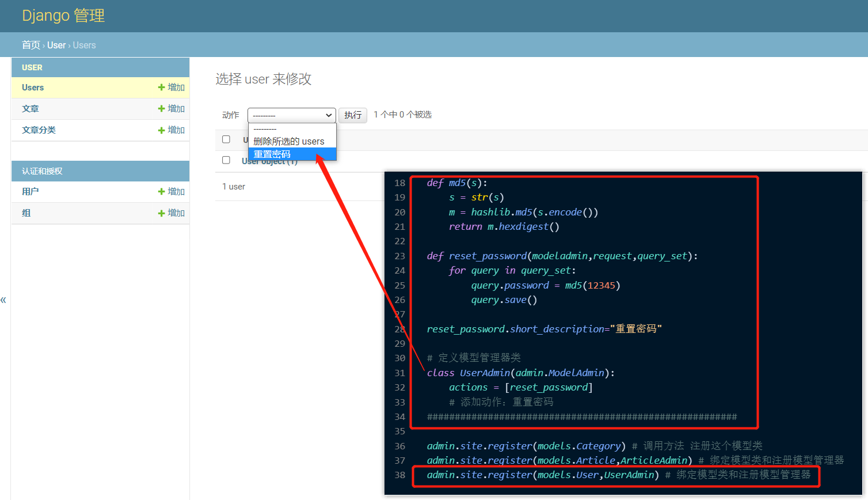The height and width of the screenshot is (500, 868).
Task: Choose '重置密码' in the action list
Action: pyautogui.click(x=292, y=154)
